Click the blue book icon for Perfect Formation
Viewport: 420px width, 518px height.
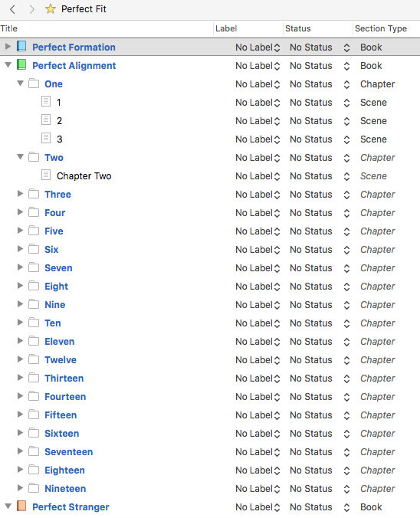21,47
